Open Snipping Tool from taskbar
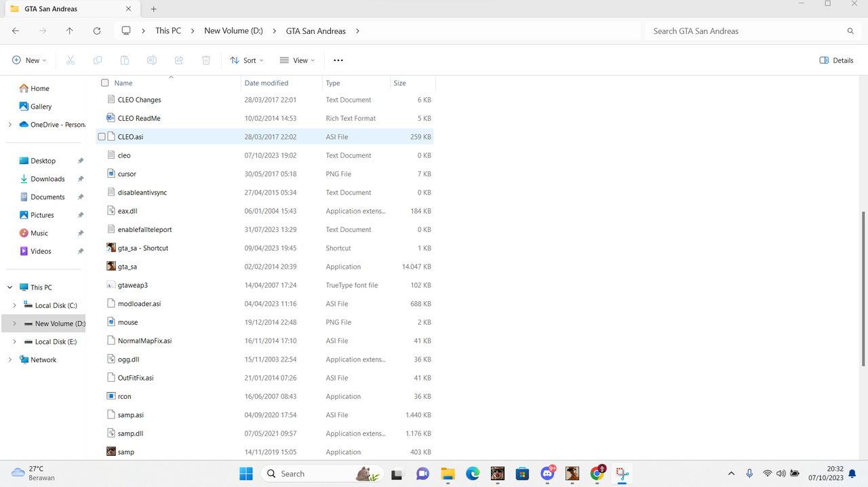 (x=623, y=473)
